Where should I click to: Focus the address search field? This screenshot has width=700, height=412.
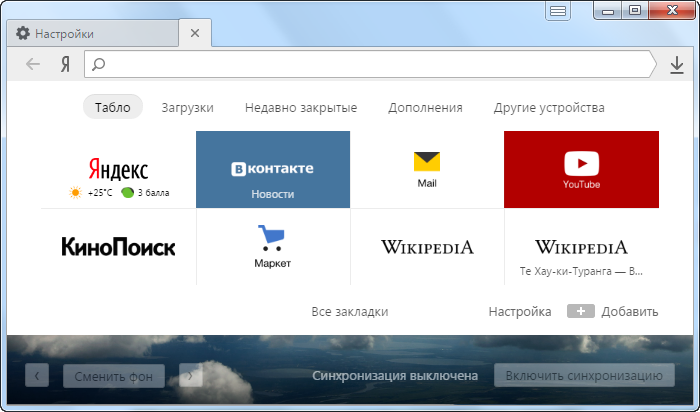pos(370,64)
